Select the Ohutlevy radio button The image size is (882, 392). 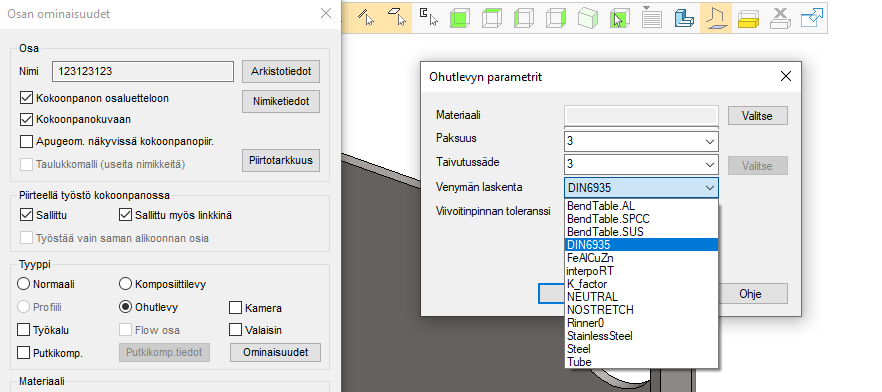(126, 307)
